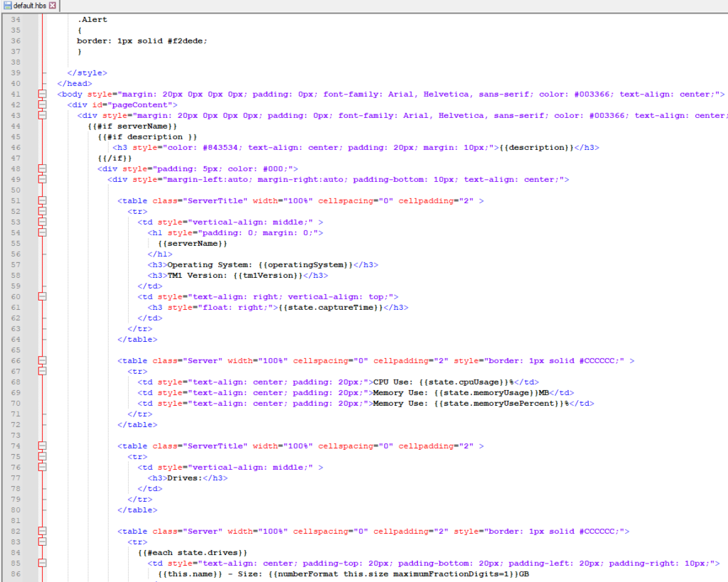Image resolution: width=728 pixels, height=582 pixels.
Task: Click the {{#each state.drives}} statement
Action: point(192,552)
